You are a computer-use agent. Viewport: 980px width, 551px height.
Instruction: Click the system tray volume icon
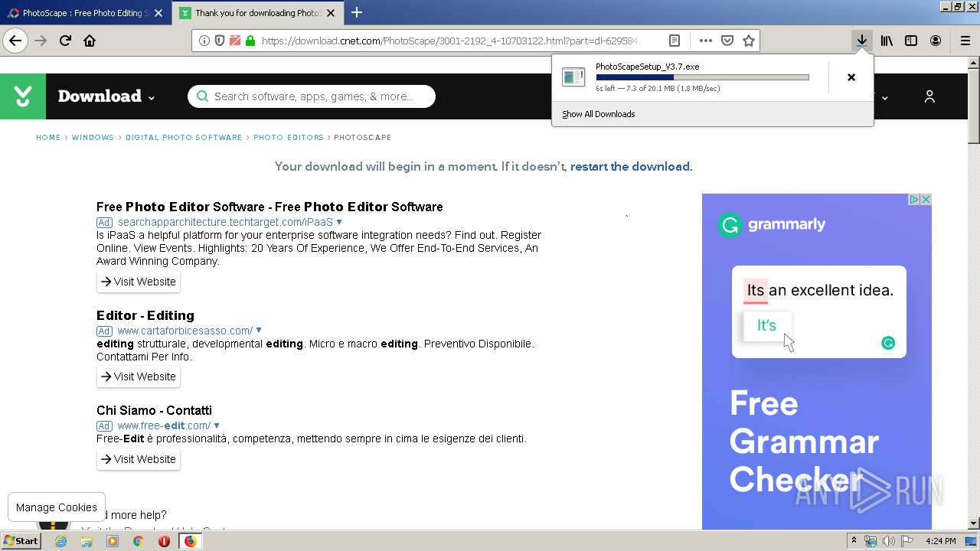[x=889, y=541]
